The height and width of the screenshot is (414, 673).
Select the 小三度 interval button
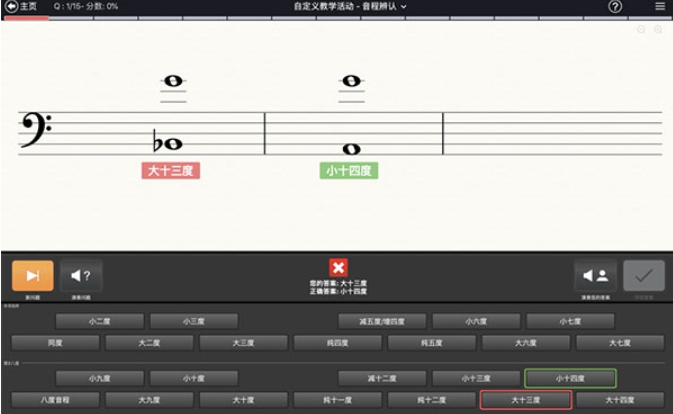coord(194,321)
